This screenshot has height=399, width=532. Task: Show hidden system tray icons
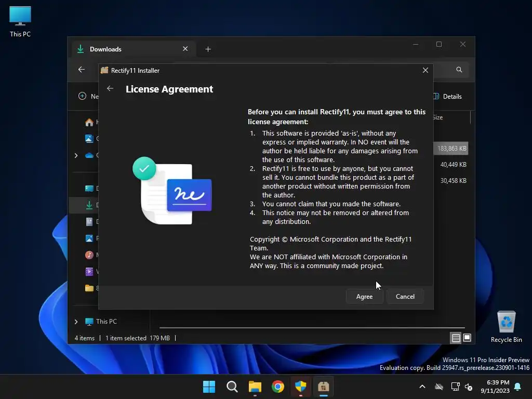coord(422,387)
